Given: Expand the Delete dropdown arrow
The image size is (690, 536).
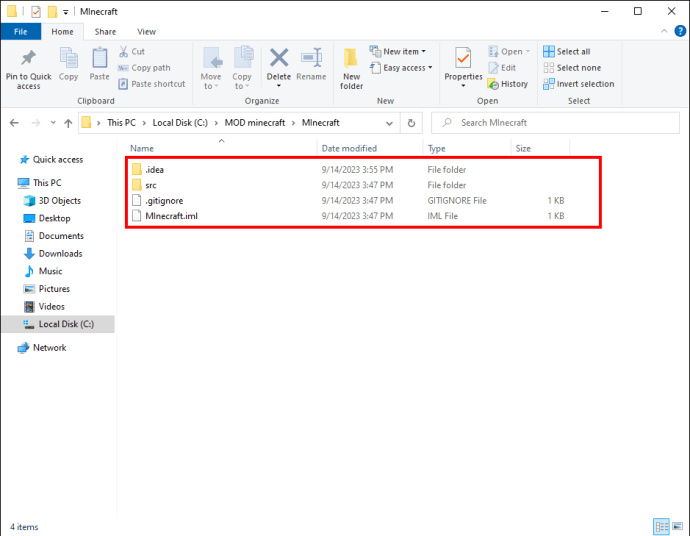Looking at the screenshot, I should click(x=279, y=86).
